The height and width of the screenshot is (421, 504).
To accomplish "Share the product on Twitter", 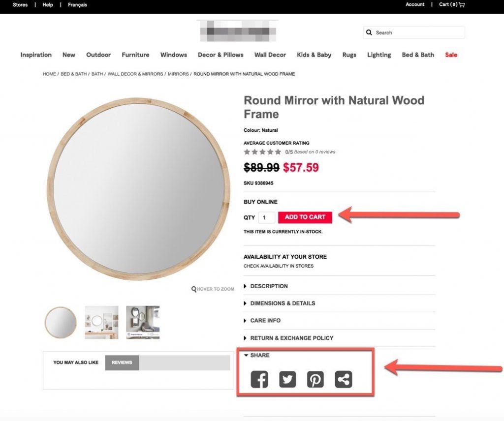I will click(x=287, y=379).
